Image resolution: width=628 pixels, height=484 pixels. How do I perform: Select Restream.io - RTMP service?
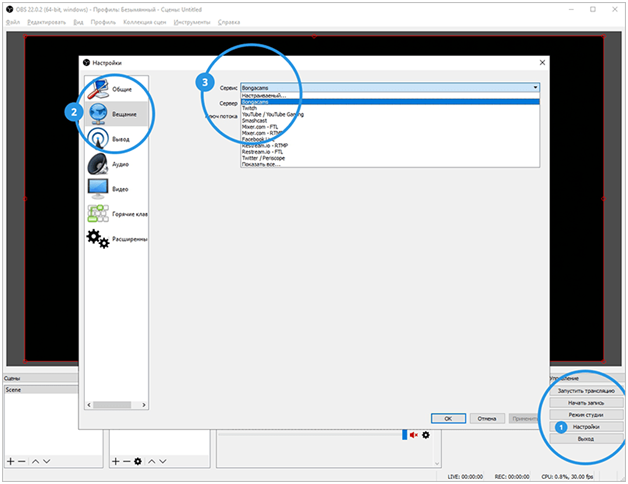click(x=390, y=145)
